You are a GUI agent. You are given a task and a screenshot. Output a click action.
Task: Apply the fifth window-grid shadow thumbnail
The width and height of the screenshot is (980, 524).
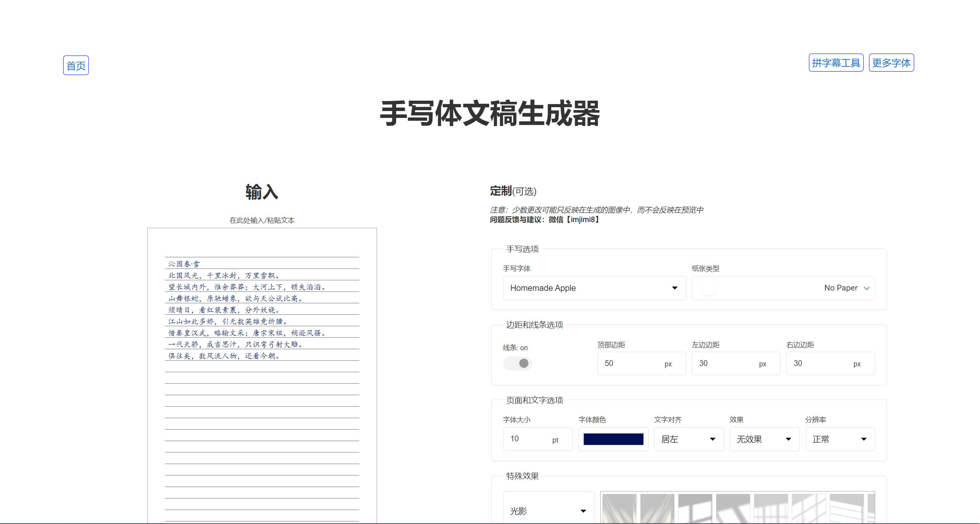[771, 508]
